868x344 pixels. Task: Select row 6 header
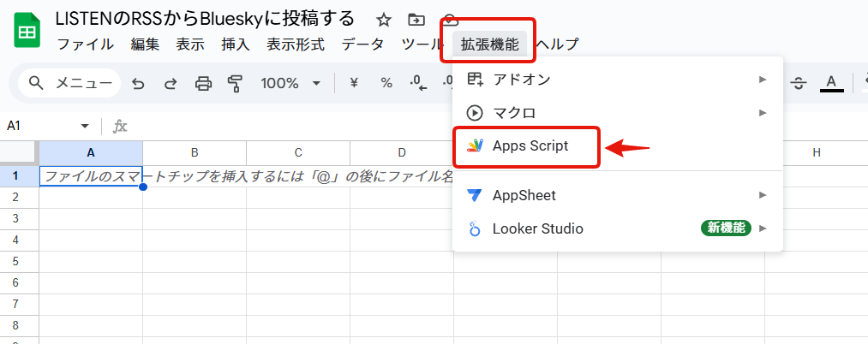point(15,282)
